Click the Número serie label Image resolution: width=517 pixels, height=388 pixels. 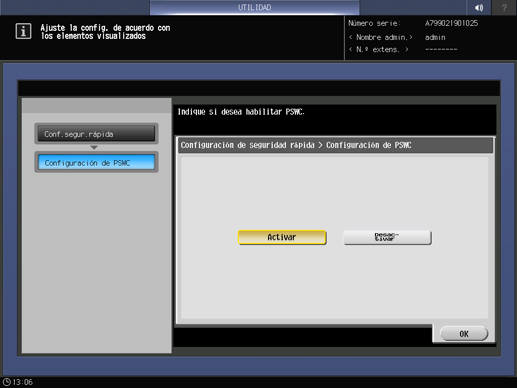[374, 23]
